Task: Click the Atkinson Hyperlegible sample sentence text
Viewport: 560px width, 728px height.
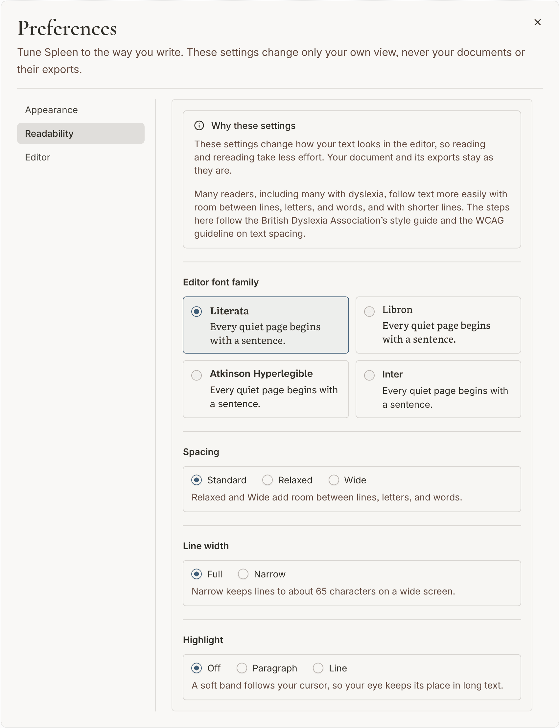Action: tap(274, 397)
